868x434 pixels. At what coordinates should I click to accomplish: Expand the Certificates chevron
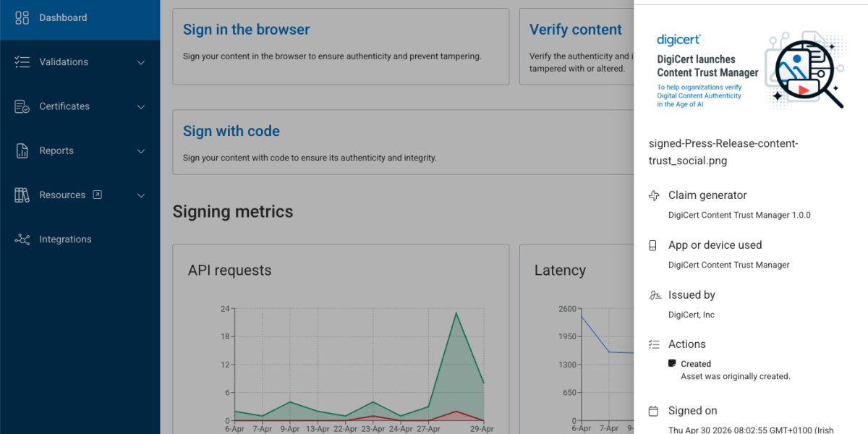[141, 107]
